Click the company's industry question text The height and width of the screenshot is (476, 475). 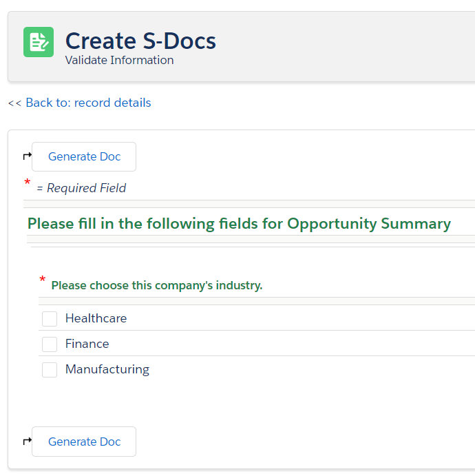tap(157, 285)
